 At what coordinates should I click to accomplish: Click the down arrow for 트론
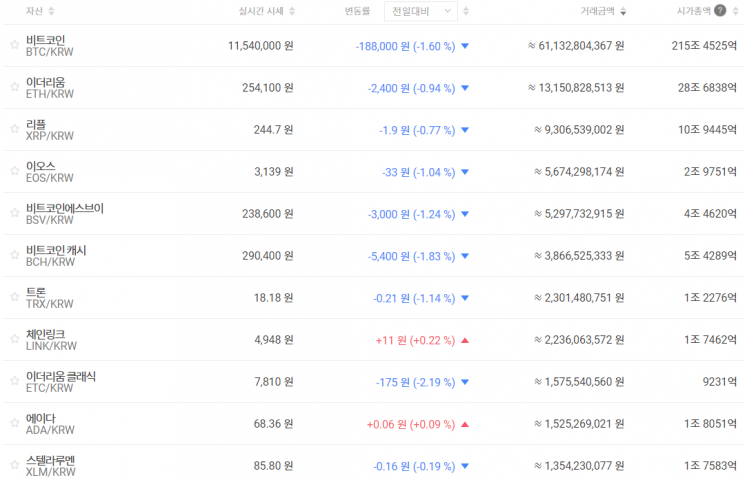tap(465, 298)
